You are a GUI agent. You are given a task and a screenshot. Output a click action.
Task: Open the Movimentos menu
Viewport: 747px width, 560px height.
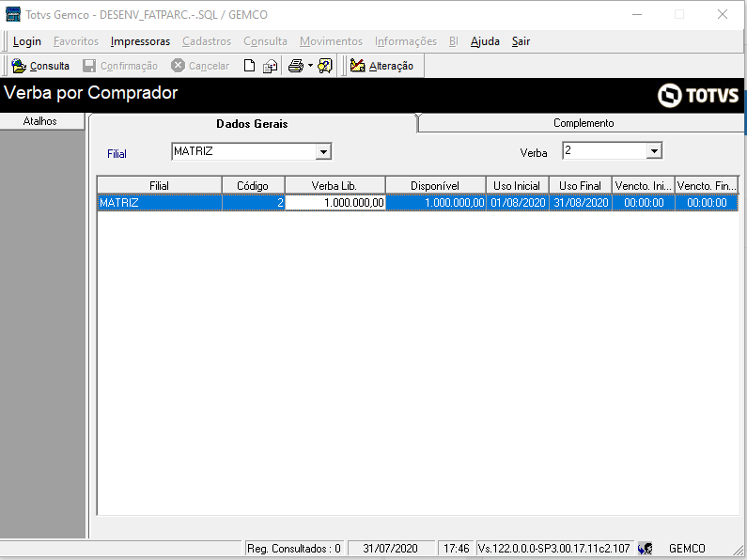click(x=331, y=41)
